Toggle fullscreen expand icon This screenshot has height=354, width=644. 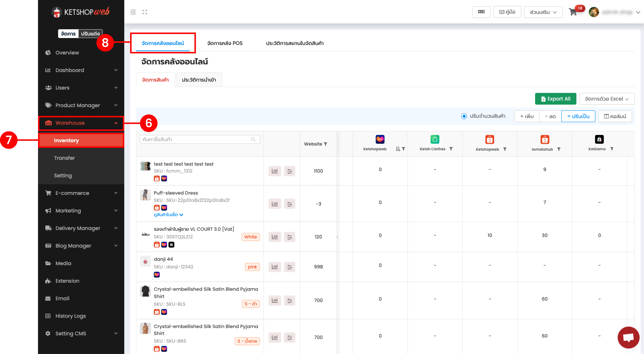(x=145, y=12)
